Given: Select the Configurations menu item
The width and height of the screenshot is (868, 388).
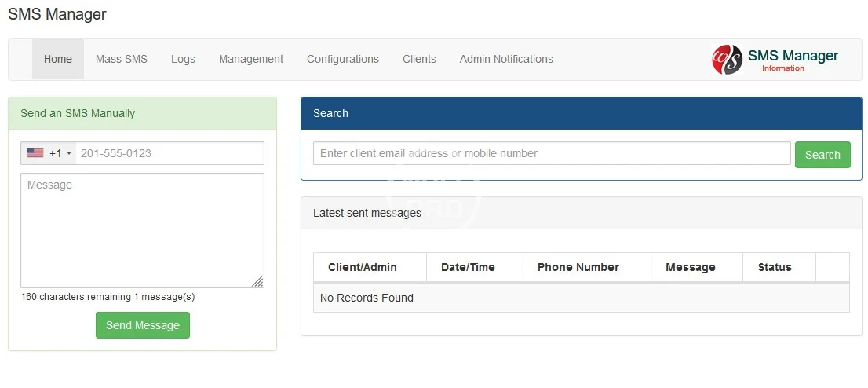Looking at the screenshot, I should 343,59.
